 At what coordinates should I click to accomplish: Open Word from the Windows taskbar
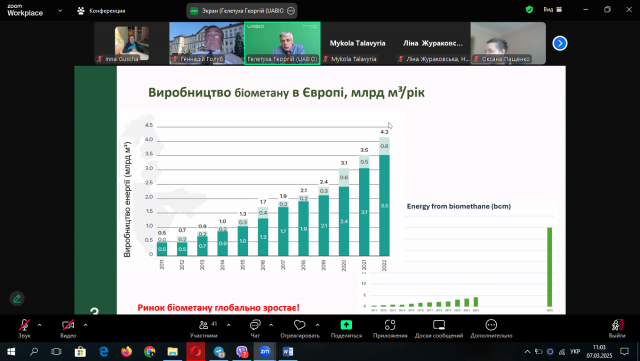coord(288,351)
